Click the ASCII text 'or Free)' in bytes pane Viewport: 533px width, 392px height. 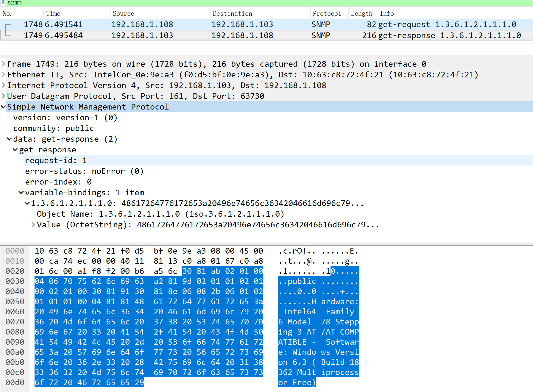[297, 382]
